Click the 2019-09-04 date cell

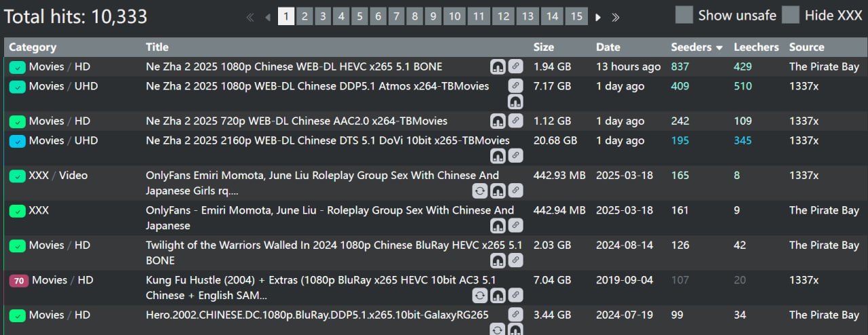[625, 280]
